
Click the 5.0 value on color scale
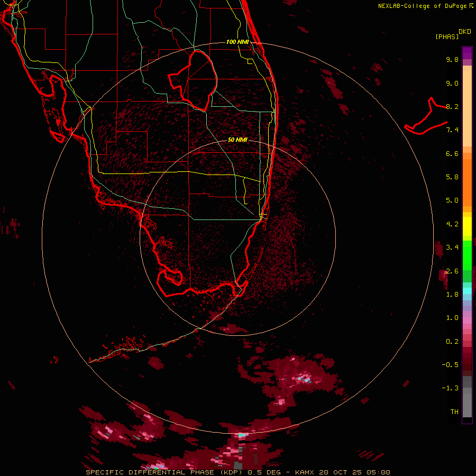tap(452, 200)
